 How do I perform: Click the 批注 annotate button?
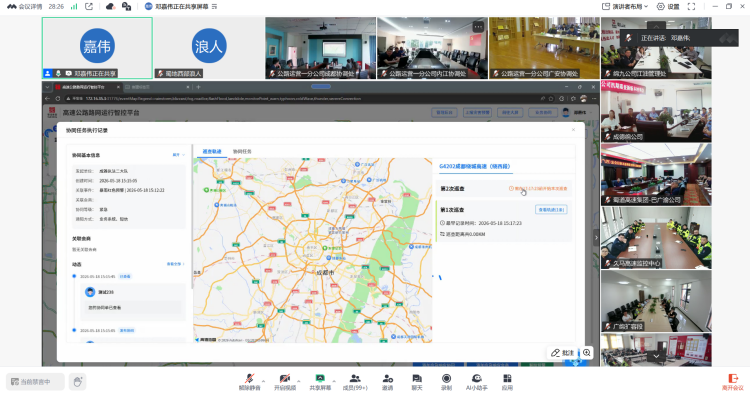(562, 353)
